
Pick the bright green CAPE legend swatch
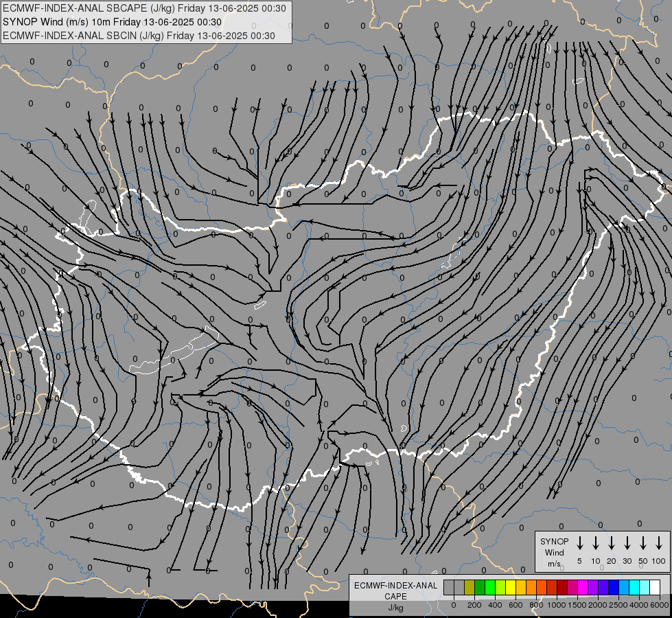[x=490, y=587]
